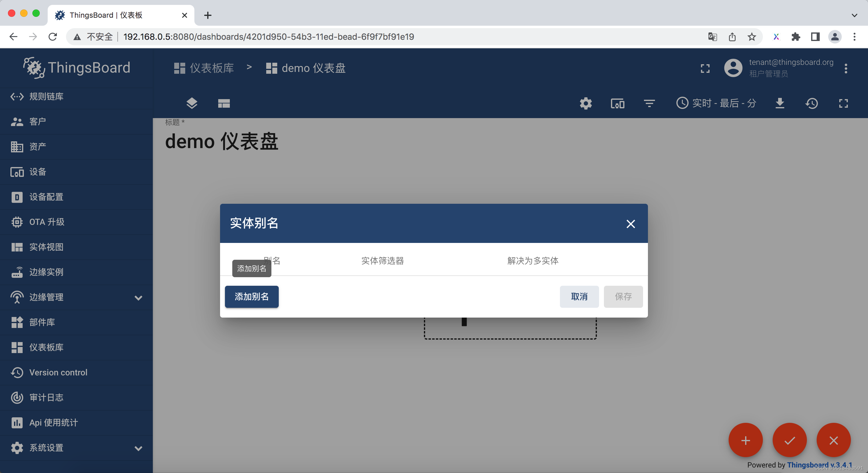Click the demo 仪表盘 title field
This screenshot has width=868, height=473.
click(221, 141)
